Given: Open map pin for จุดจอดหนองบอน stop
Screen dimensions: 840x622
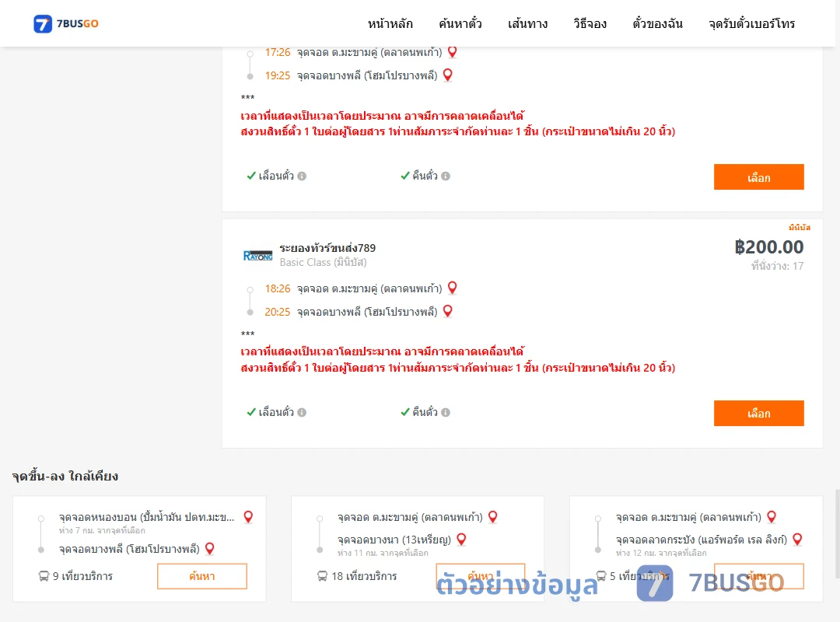Looking at the screenshot, I should pos(248,517).
